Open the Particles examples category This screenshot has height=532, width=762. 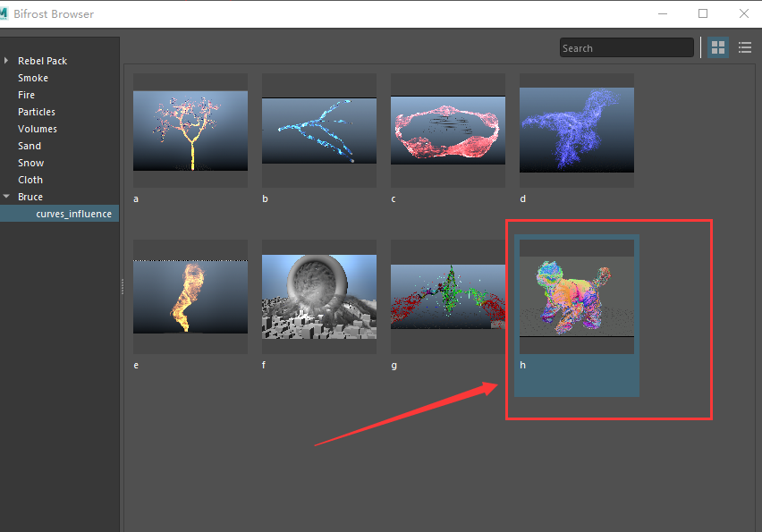pyautogui.click(x=36, y=112)
